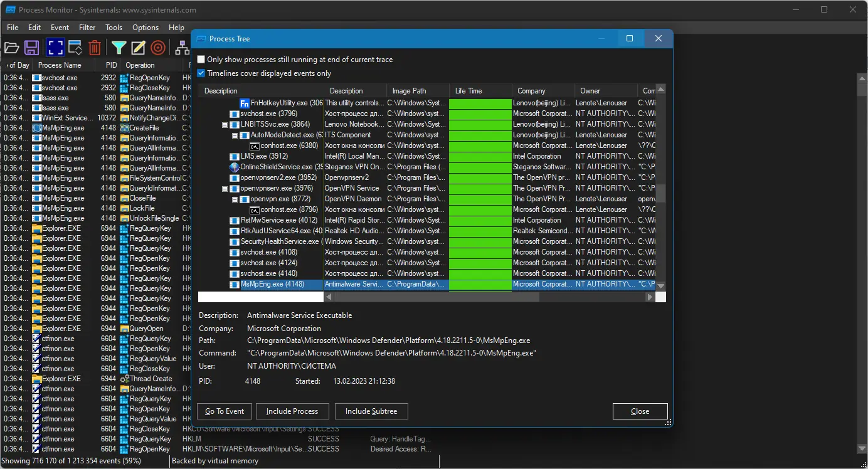Viewport: 868px width, 469px height.
Task: Clear the event display with the trash icon
Action: tap(95, 48)
